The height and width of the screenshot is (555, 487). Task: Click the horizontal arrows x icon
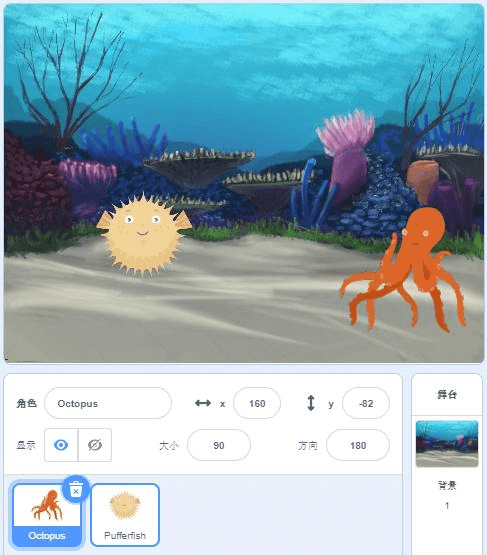coord(203,403)
